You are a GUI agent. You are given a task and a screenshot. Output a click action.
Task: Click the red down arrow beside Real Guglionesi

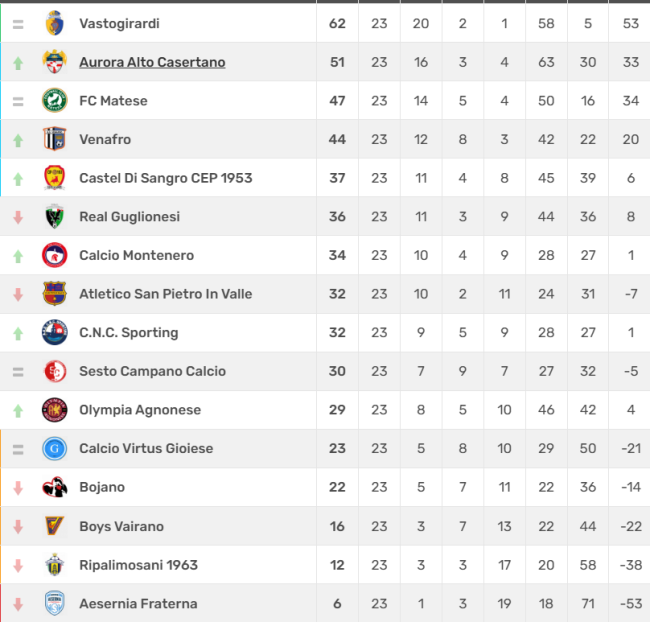pos(18,217)
